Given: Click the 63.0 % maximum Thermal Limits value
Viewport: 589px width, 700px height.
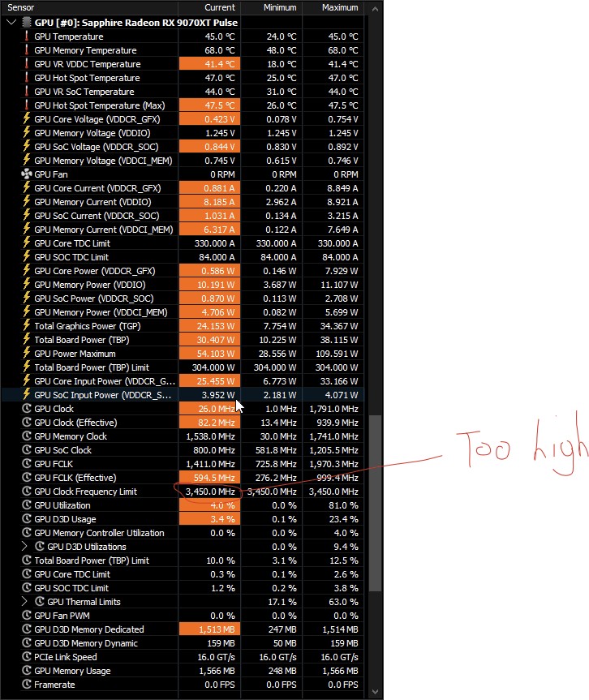Looking at the screenshot, I should tap(343, 602).
